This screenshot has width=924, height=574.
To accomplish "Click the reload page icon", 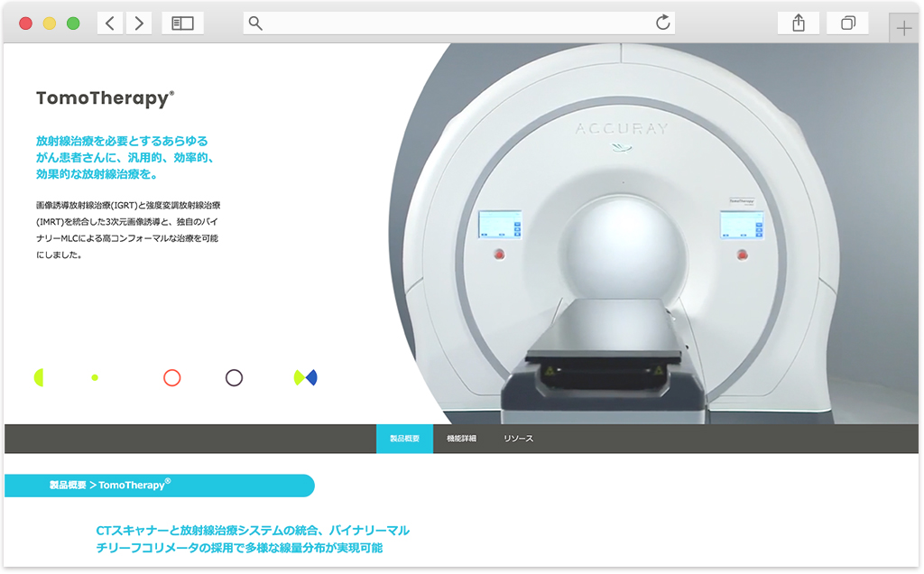I will point(663,23).
